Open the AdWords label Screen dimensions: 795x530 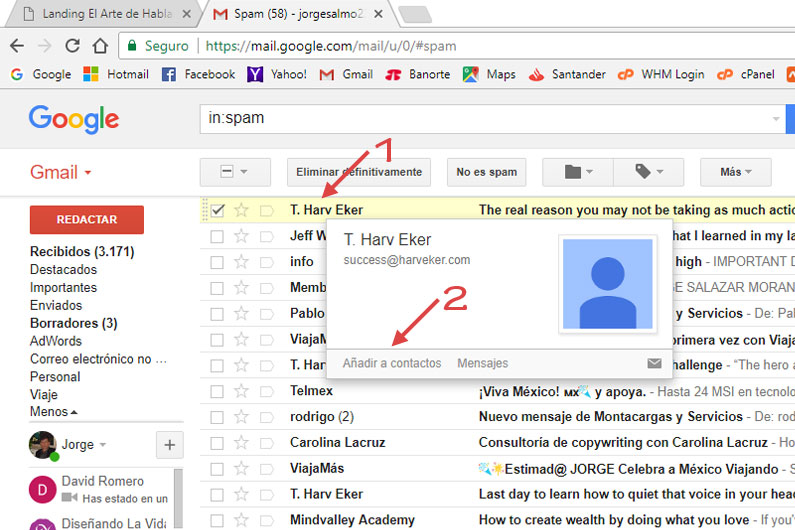click(56, 341)
